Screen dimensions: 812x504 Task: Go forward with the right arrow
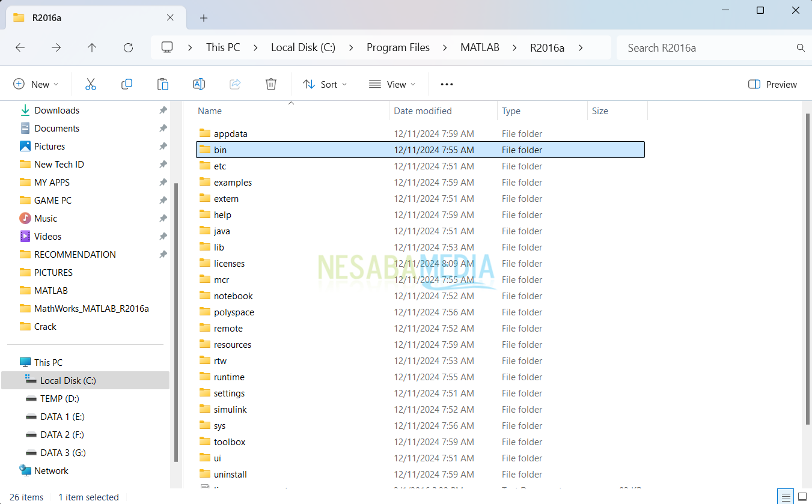pyautogui.click(x=56, y=47)
